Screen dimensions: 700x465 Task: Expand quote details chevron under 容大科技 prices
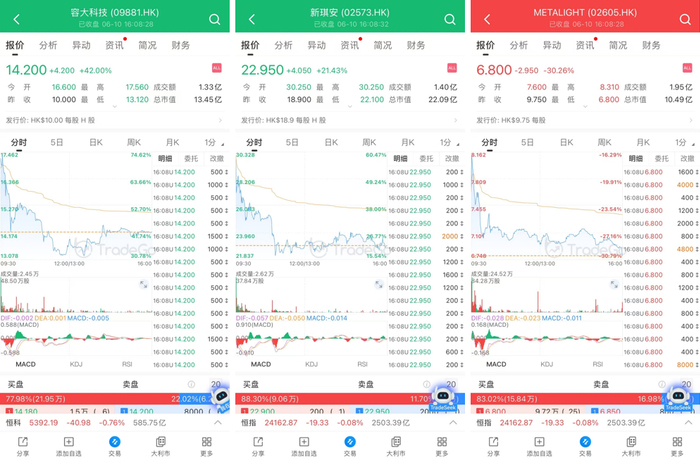tap(115, 107)
